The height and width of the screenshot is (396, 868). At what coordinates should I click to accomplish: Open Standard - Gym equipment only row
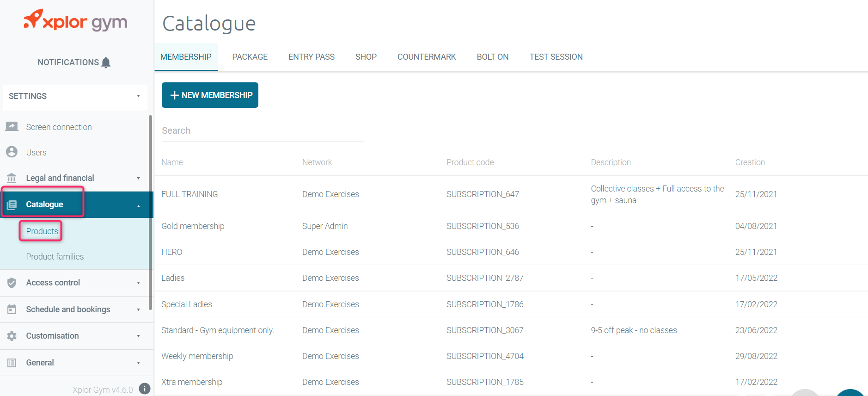pyautogui.click(x=511, y=330)
